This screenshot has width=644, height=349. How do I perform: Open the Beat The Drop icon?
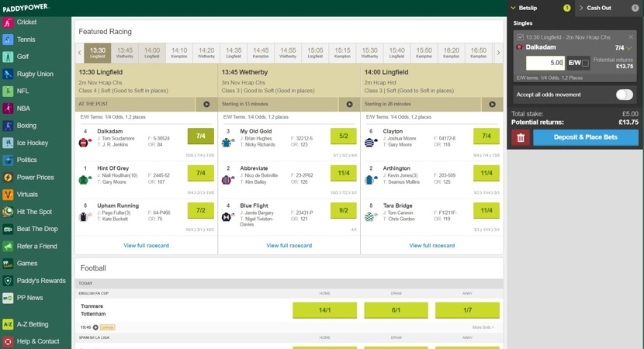(8, 229)
